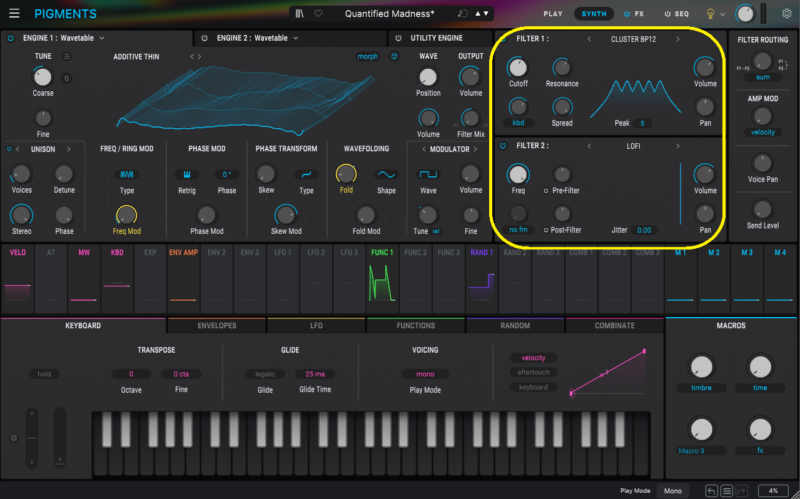Click the tune Q quantize button
This screenshot has width=800, height=499.
click(67, 78)
